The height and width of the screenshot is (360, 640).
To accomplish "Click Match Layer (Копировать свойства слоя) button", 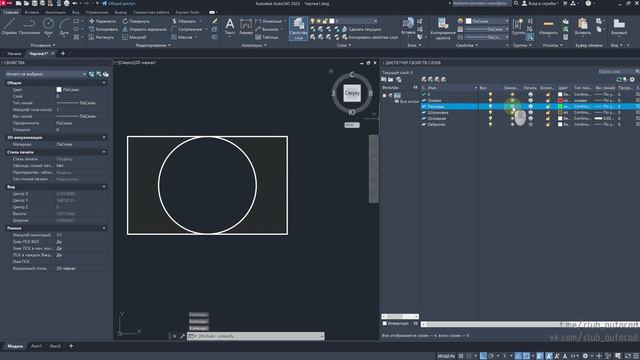I will (x=369, y=37).
